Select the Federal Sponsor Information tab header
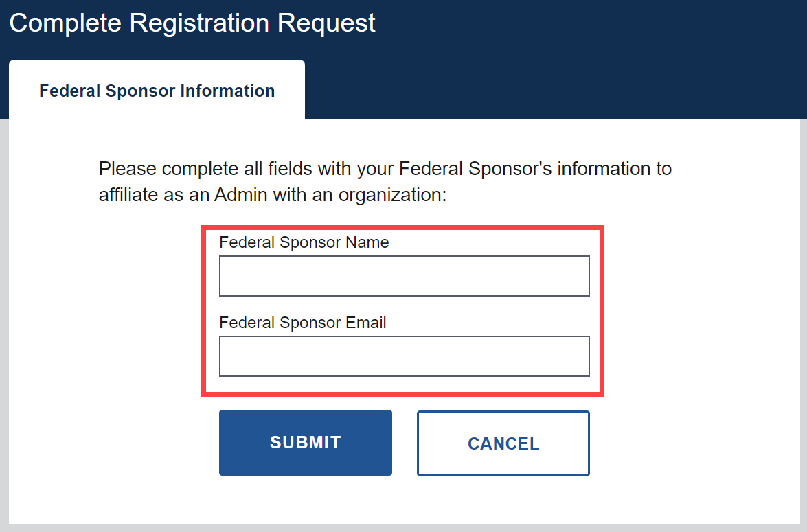The width and height of the screenshot is (807, 532). click(157, 90)
